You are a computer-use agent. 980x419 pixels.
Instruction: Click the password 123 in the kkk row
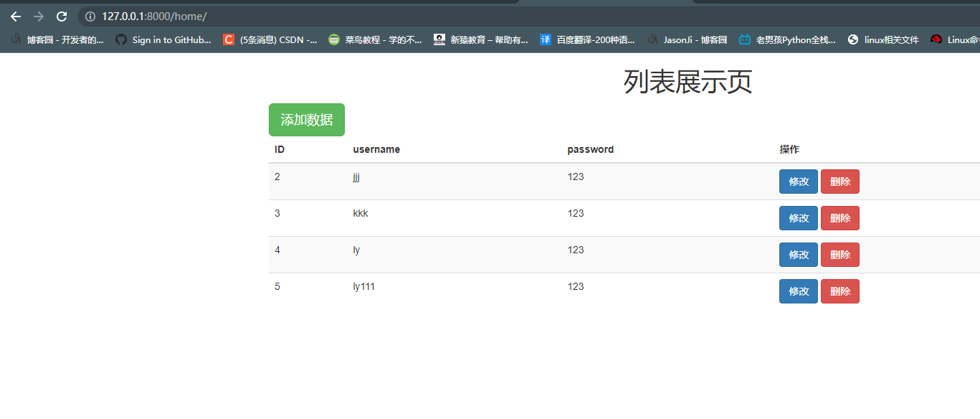(x=576, y=213)
